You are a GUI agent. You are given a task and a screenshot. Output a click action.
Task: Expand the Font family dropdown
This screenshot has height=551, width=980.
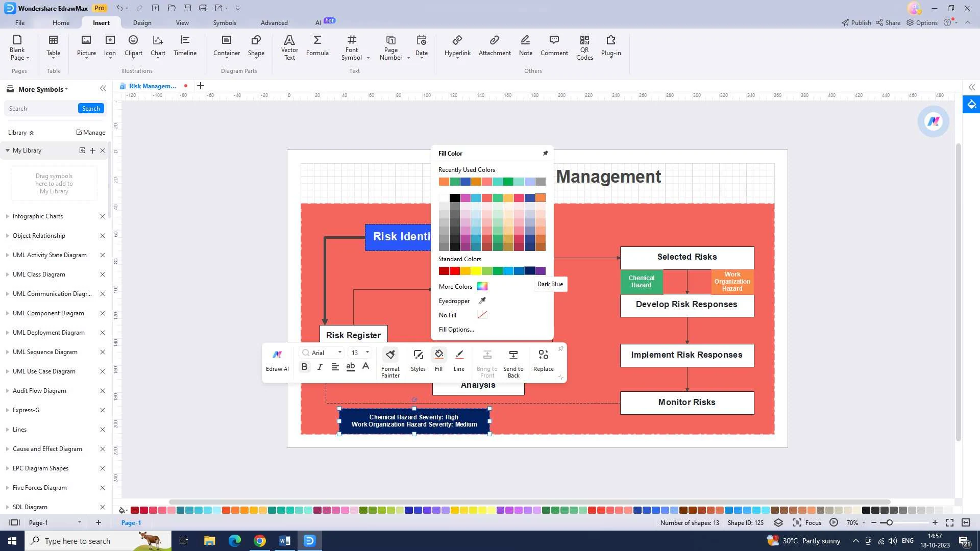[x=340, y=352]
